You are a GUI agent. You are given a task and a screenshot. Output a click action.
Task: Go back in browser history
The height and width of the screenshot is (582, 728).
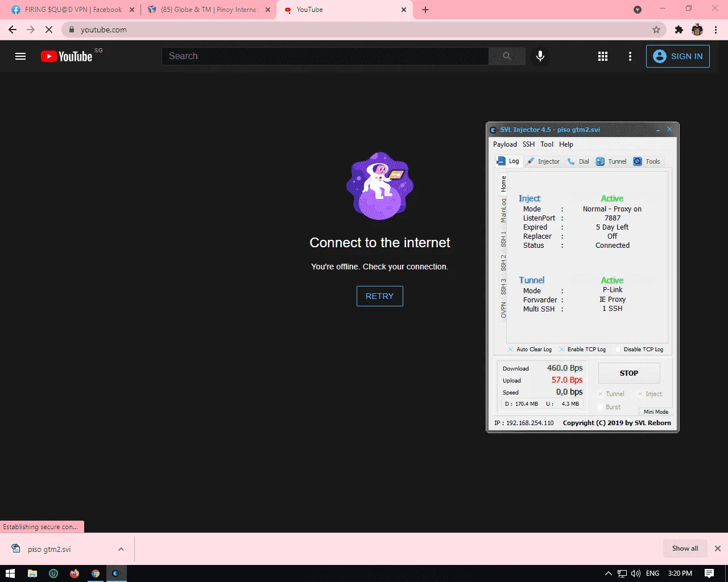(13, 30)
